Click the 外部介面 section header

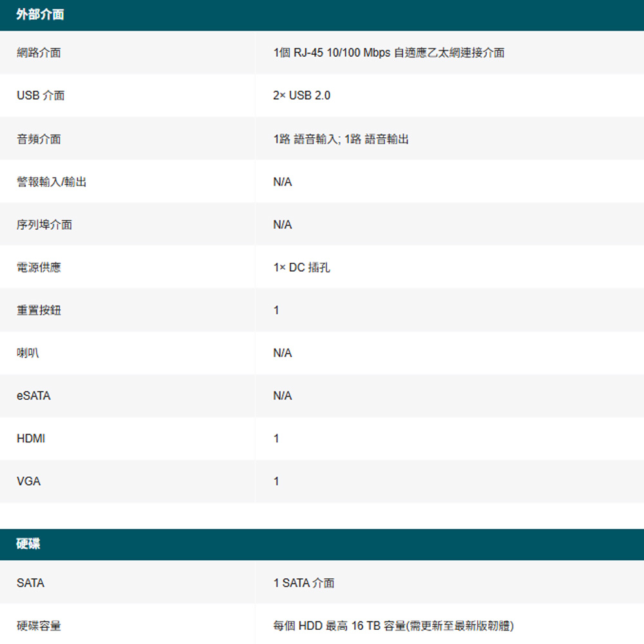(40, 15)
